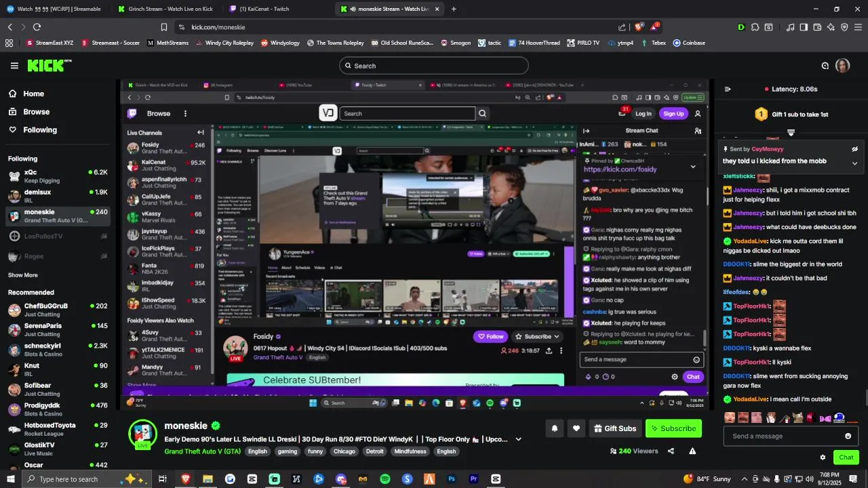The image size is (868, 488).
Task: Open the emoji picker in chat input
Action: [x=848, y=436]
